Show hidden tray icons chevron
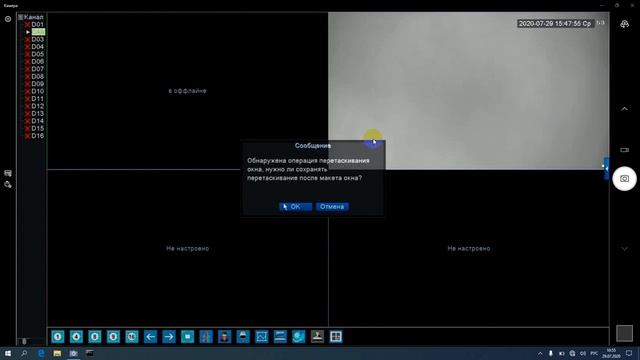The height and width of the screenshot is (360, 640). tap(540, 353)
